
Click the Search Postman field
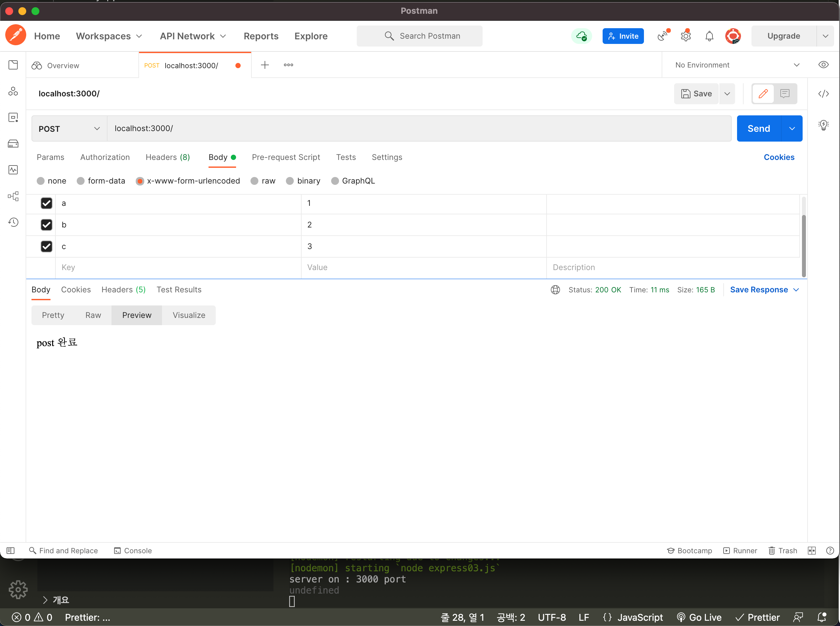coord(419,36)
